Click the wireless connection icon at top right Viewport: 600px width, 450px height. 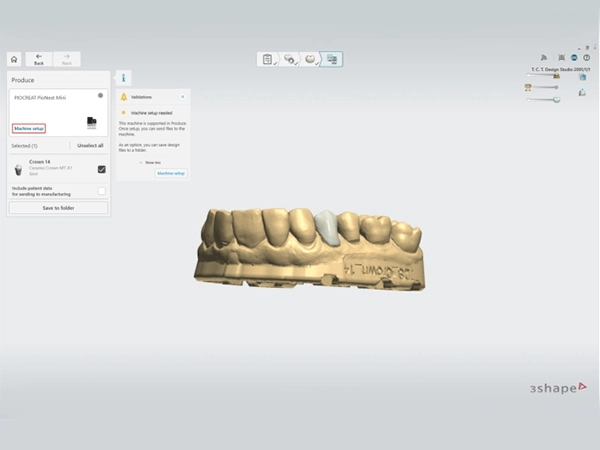point(544,58)
